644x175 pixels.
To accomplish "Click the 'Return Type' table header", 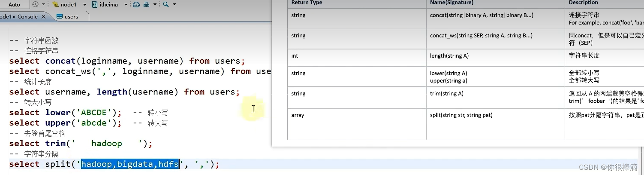I will point(307,3).
